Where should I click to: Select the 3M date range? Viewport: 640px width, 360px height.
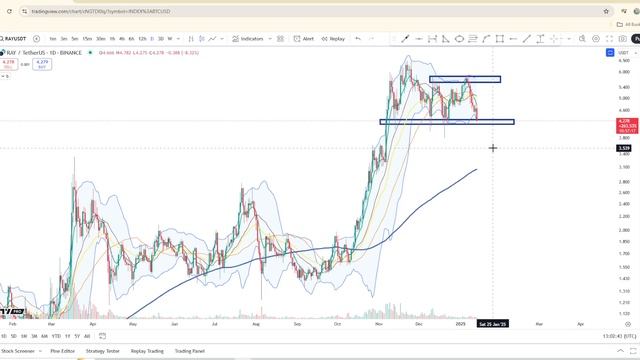[x=34, y=336]
